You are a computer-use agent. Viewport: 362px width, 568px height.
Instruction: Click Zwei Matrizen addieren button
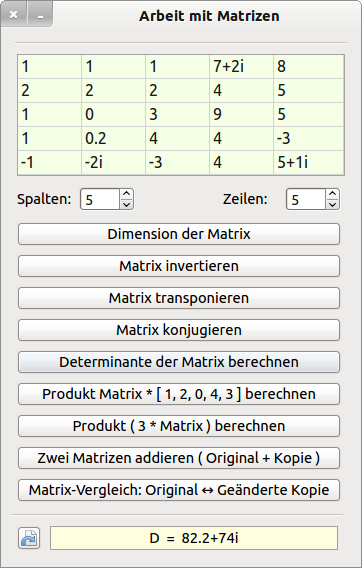tap(179, 458)
